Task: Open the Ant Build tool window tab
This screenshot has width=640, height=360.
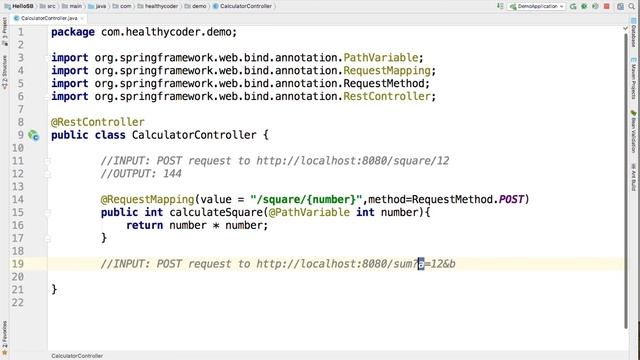Action: click(x=633, y=177)
